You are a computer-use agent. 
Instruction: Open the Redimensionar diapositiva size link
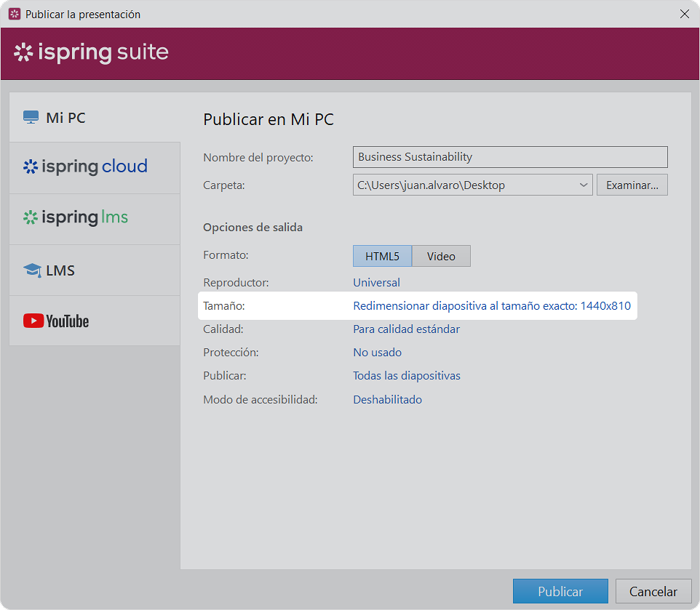pos(492,306)
